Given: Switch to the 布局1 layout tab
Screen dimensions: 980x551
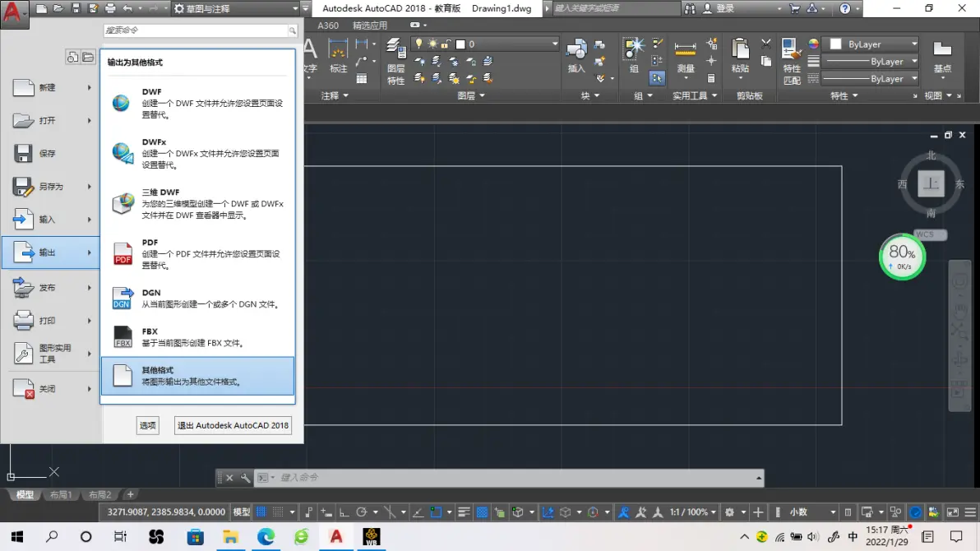Looking at the screenshot, I should [x=61, y=495].
